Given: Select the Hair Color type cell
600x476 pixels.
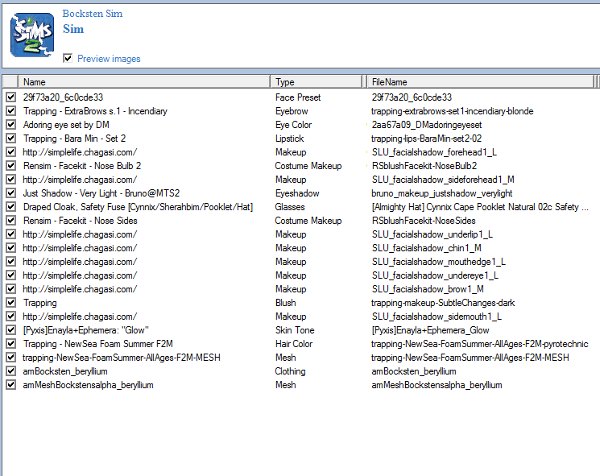Looking at the screenshot, I should point(294,344).
